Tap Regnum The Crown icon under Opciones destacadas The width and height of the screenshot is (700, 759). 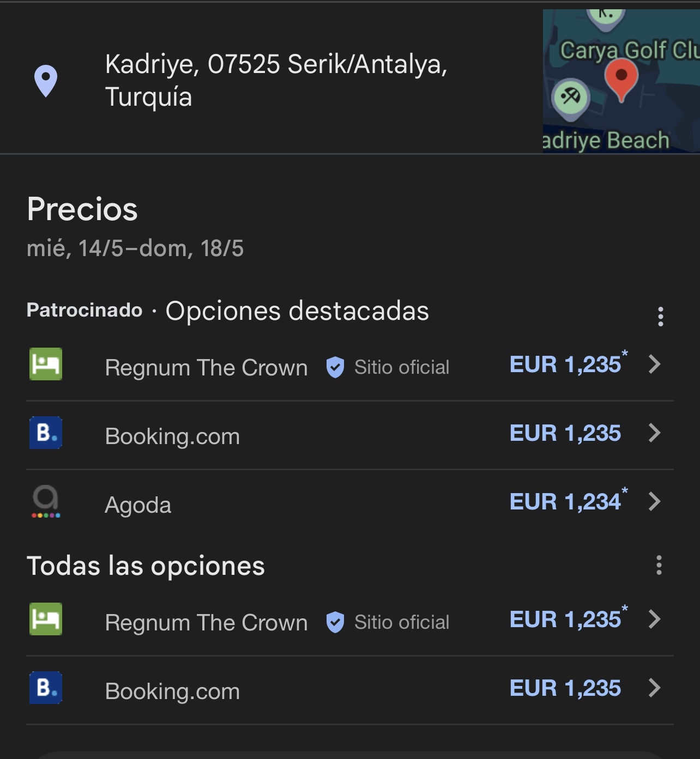click(46, 364)
